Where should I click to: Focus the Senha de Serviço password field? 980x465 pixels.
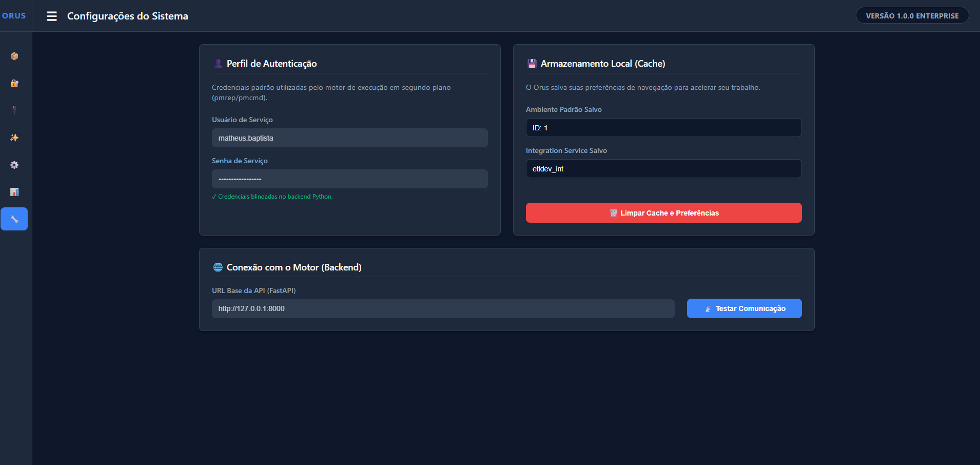[x=349, y=179]
